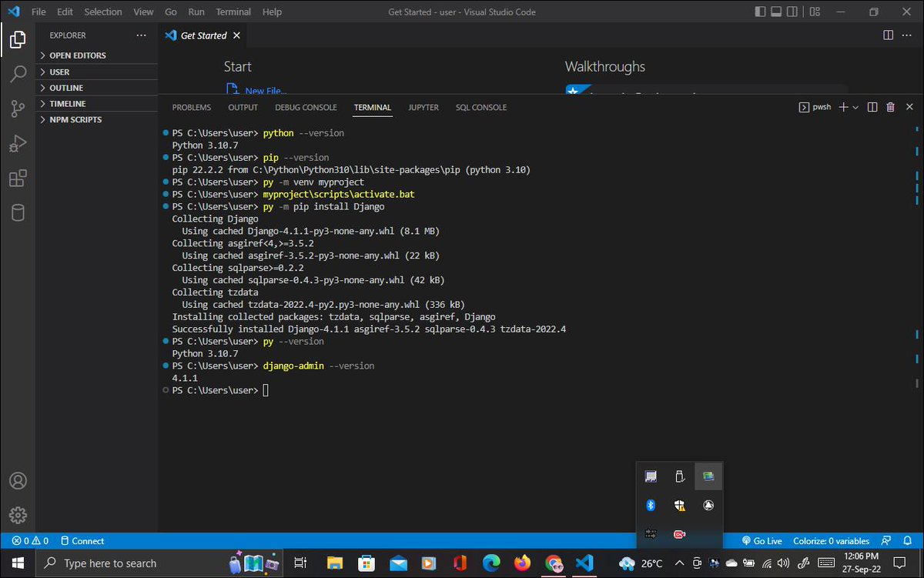Image resolution: width=924 pixels, height=578 pixels.
Task: Open the new terminal launch profile dropdown
Action: pyautogui.click(x=855, y=107)
